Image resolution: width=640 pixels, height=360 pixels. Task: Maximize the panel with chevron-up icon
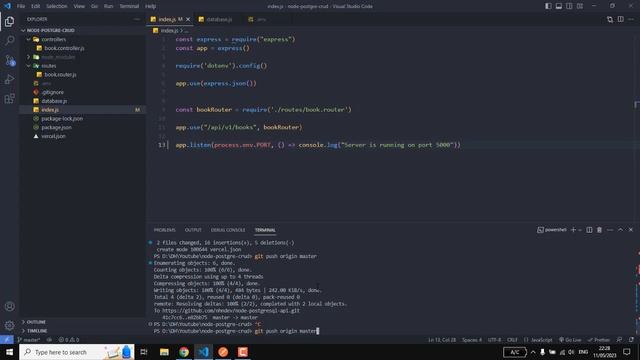[620, 230]
